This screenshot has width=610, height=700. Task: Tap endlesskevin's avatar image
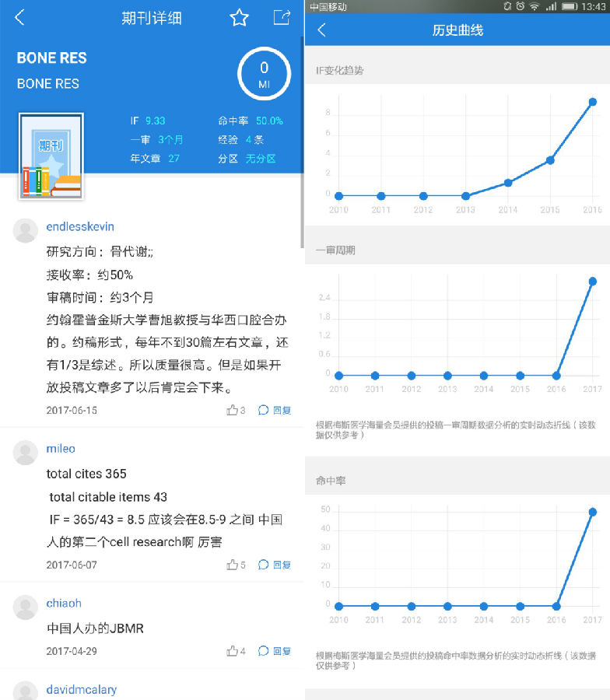[26, 231]
